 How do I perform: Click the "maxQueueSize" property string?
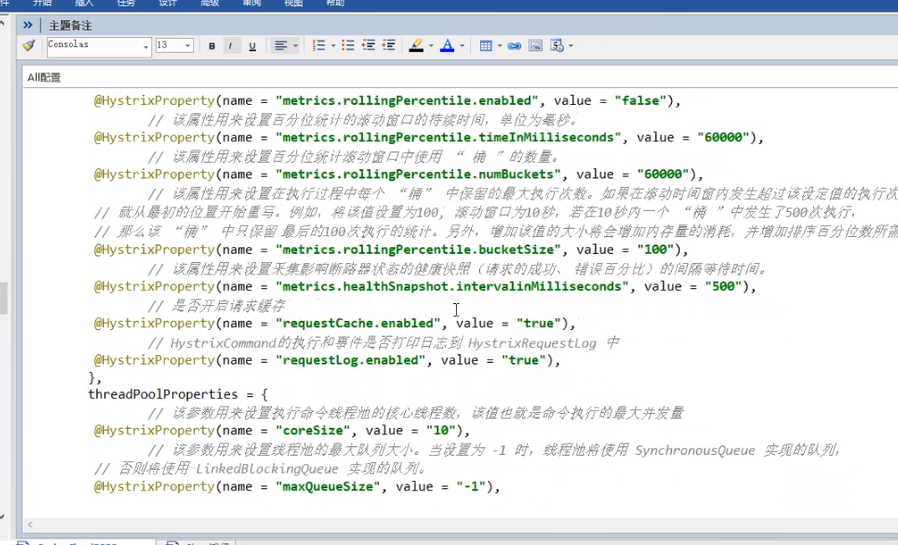pyautogui.click(x=328, y=487)
